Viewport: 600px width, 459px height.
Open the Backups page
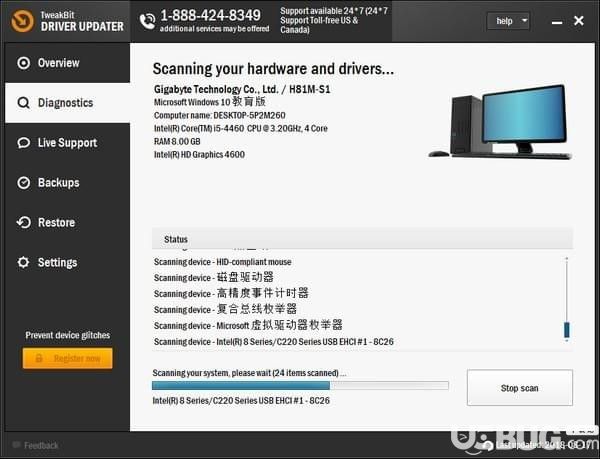(67, 183)
